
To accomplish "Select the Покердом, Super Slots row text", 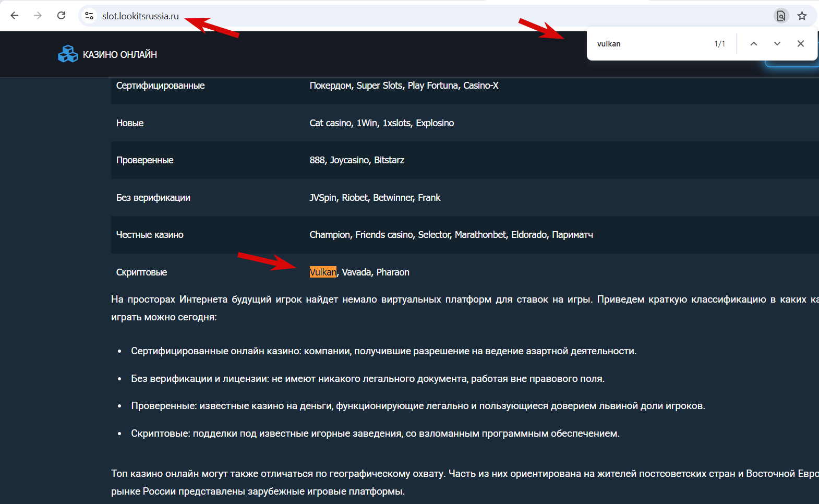I will [x=404, y=86].
